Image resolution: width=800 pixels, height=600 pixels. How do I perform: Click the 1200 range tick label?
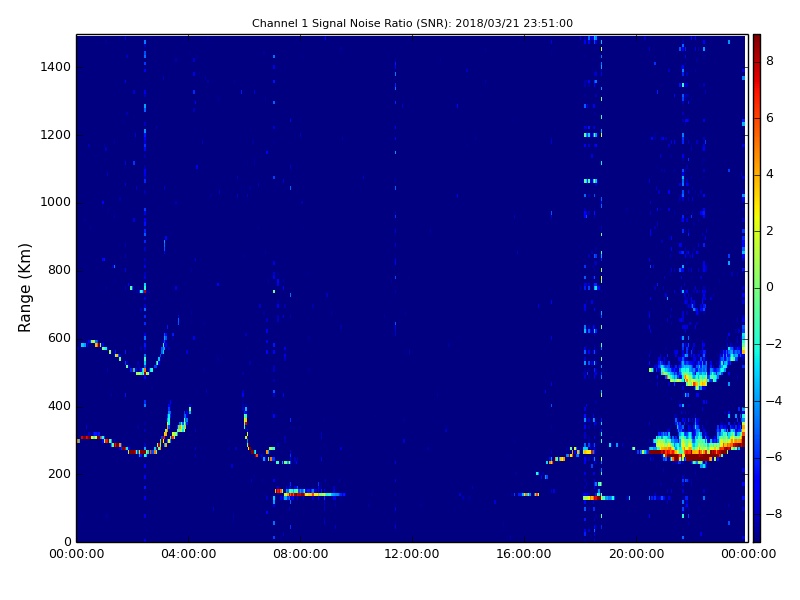click(x=56, y=135)
